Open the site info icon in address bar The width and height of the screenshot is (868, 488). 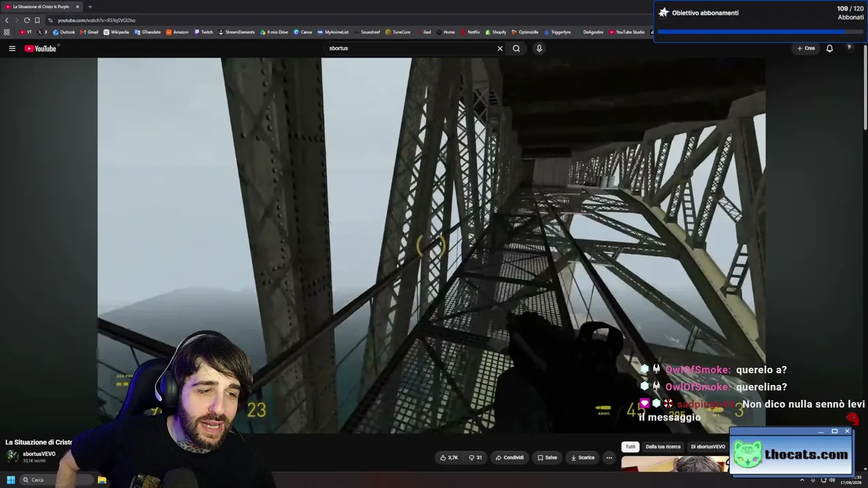tap(50, 20)
